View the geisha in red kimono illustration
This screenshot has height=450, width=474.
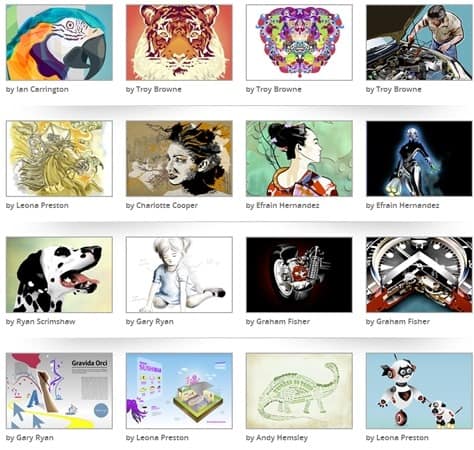coord(299,158)
